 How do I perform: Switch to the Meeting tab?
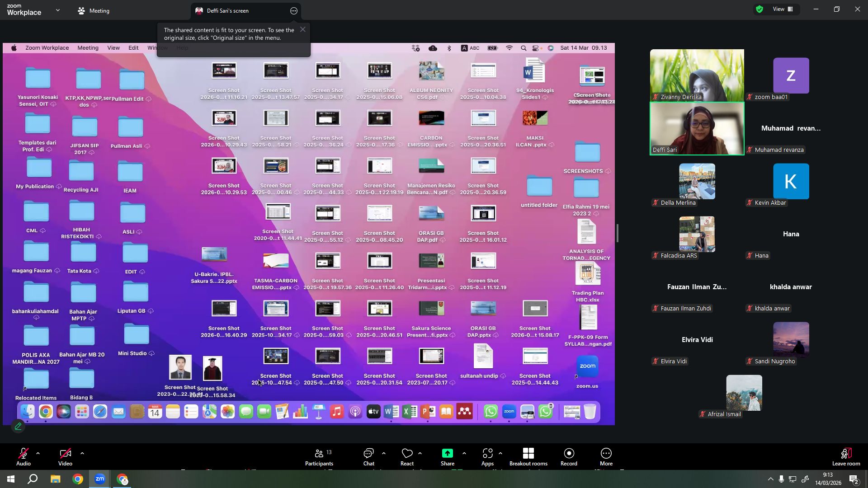(x=94, y=11)
